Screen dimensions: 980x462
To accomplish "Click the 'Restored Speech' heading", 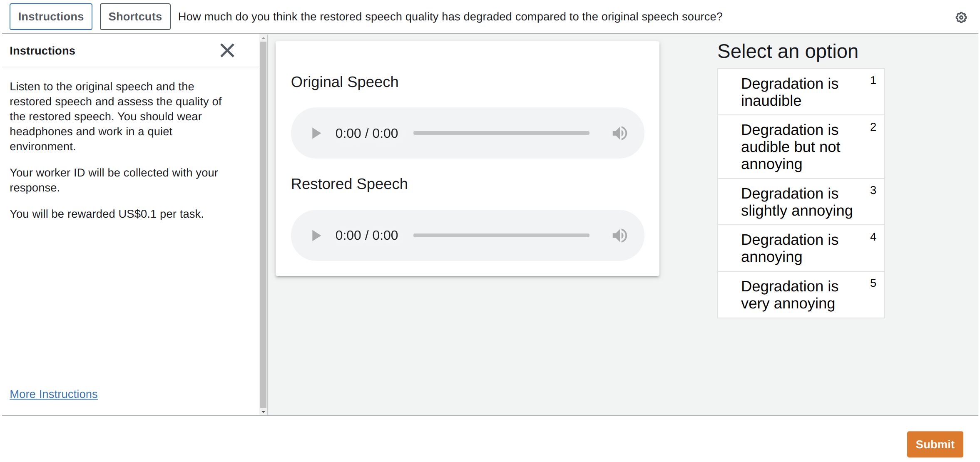I will click(x=349, y=184).
